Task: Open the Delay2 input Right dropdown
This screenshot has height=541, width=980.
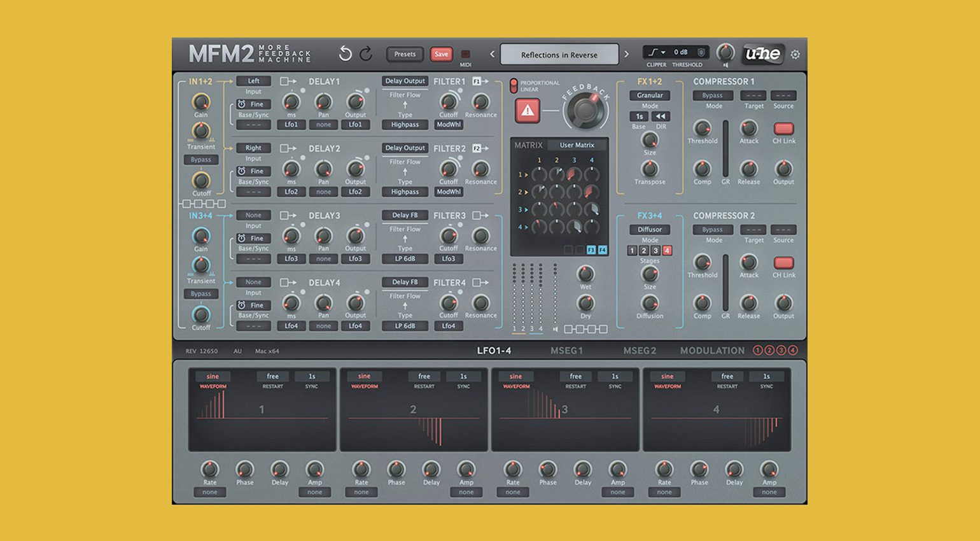Action: [253, 148]
